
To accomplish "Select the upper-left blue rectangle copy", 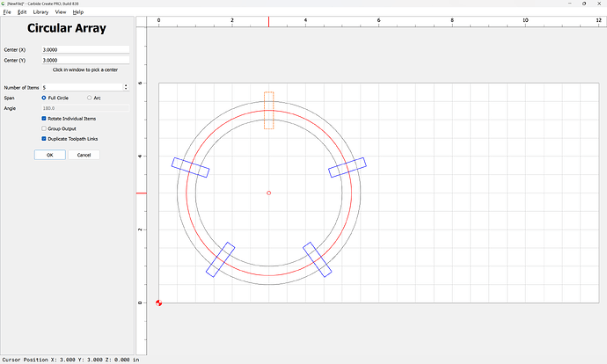I will [x=190, y=167].
